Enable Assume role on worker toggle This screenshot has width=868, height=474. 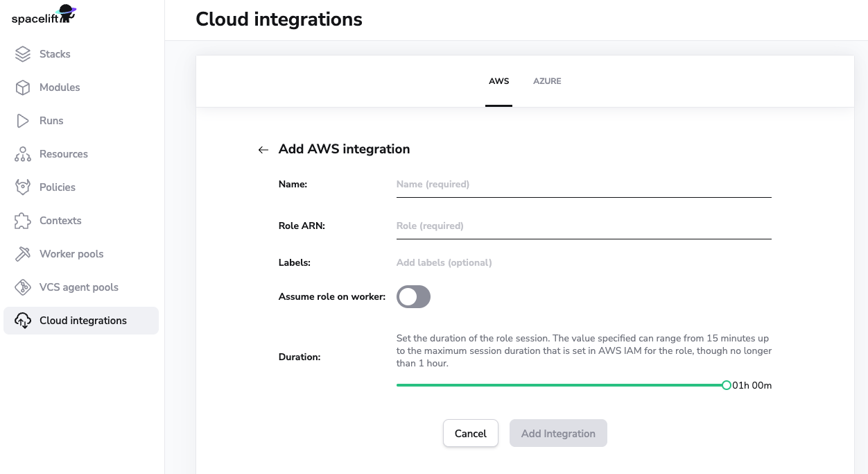(x=413, y=297)
